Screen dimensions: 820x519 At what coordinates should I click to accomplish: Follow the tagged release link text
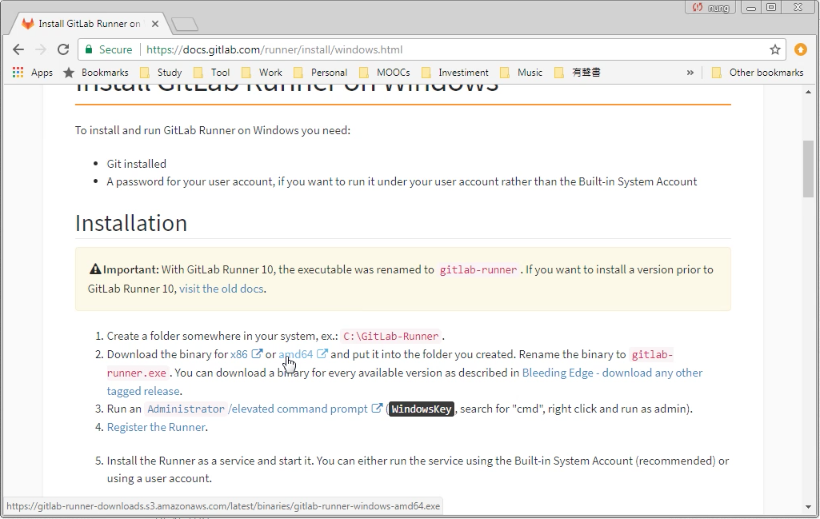click(x=143, y=391)
